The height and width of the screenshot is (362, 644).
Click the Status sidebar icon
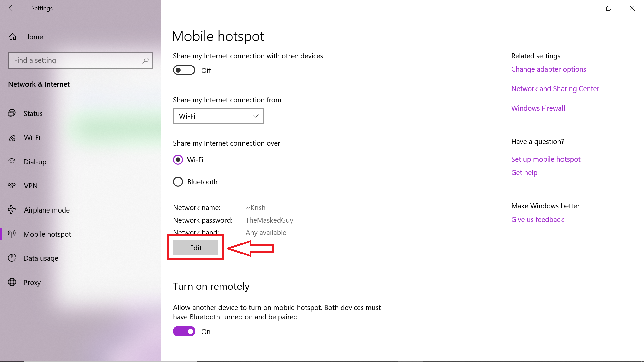[12, 113]
